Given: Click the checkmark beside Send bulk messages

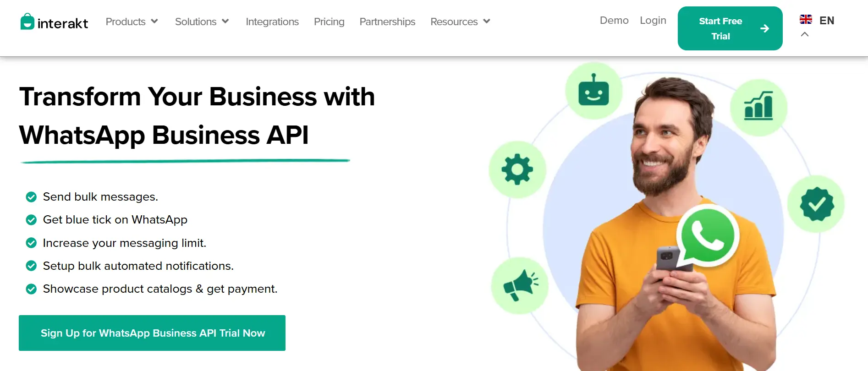Looking at the screenshot, I should click(x=31, y=197).
